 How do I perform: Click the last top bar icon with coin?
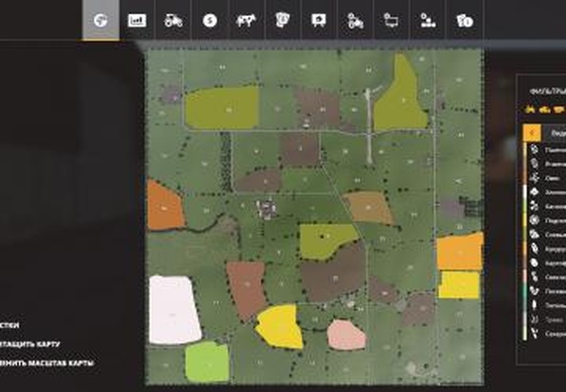point(464,21)
